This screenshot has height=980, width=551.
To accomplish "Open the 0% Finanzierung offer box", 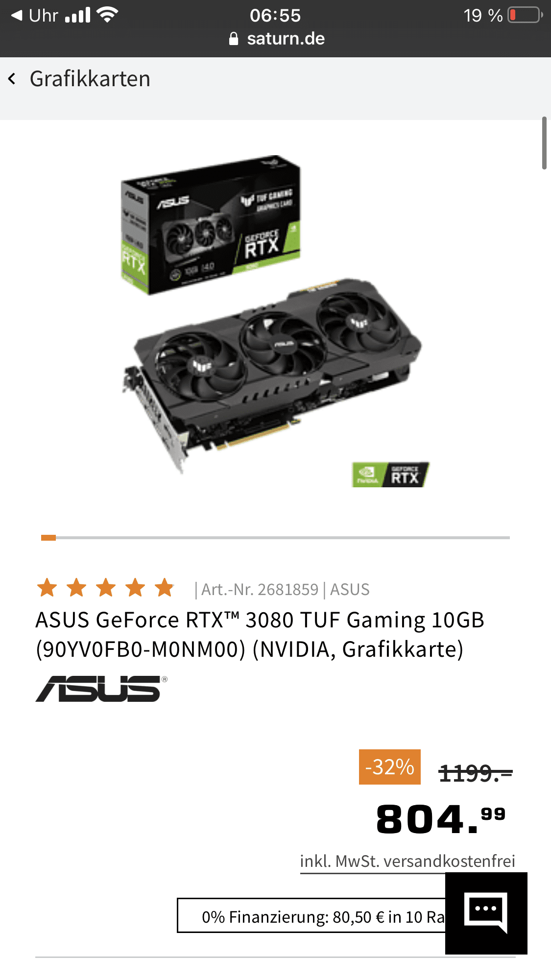I will coord(311,915).
